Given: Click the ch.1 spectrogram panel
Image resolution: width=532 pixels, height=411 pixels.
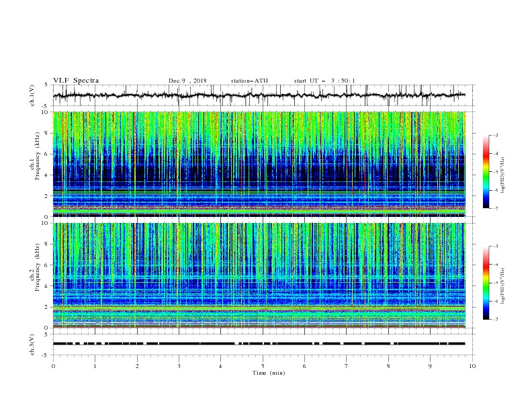Looking at the screenshot, I should 259,164.
